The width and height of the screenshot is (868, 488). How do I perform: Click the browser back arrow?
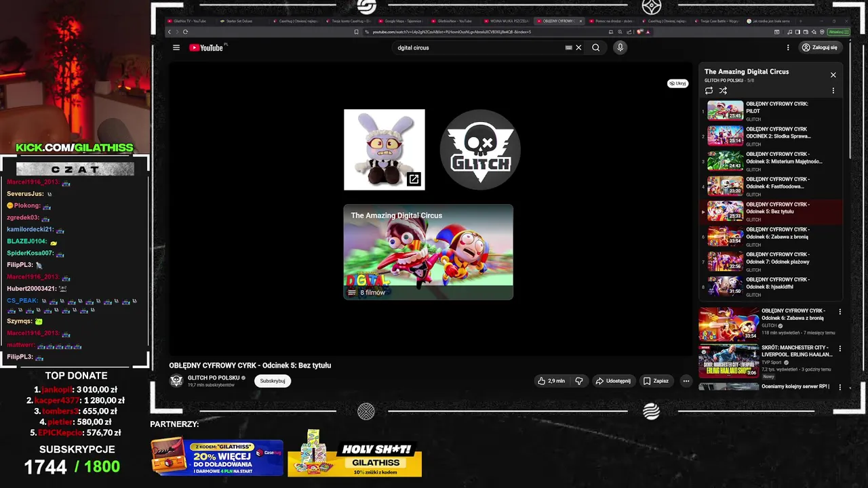170,32
